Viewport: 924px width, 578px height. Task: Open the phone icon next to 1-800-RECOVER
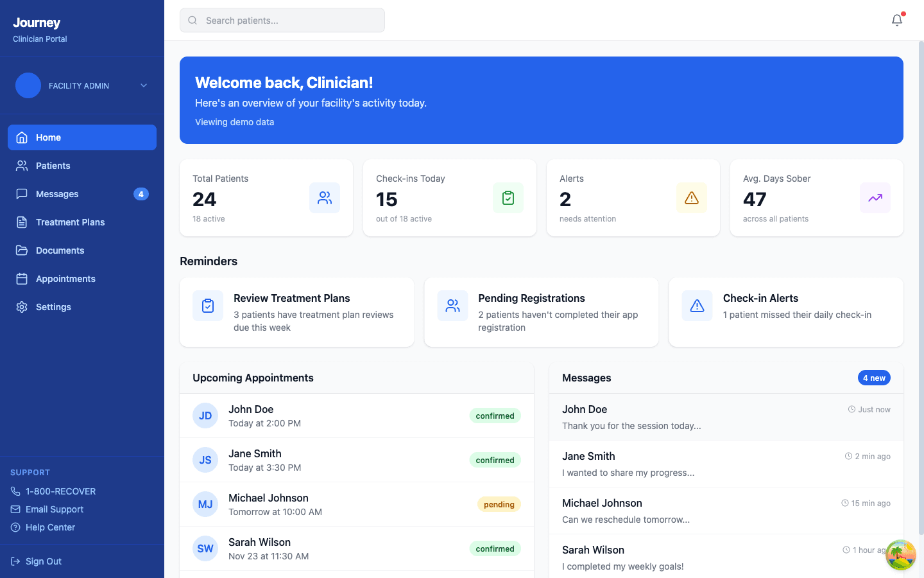pos(15,491)
